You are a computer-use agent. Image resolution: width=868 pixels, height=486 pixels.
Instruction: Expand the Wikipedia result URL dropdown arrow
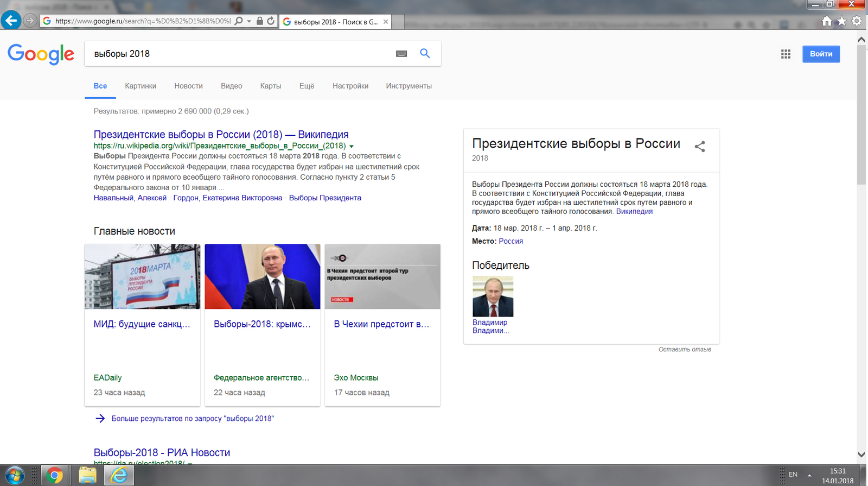click(x=352, y=146)
